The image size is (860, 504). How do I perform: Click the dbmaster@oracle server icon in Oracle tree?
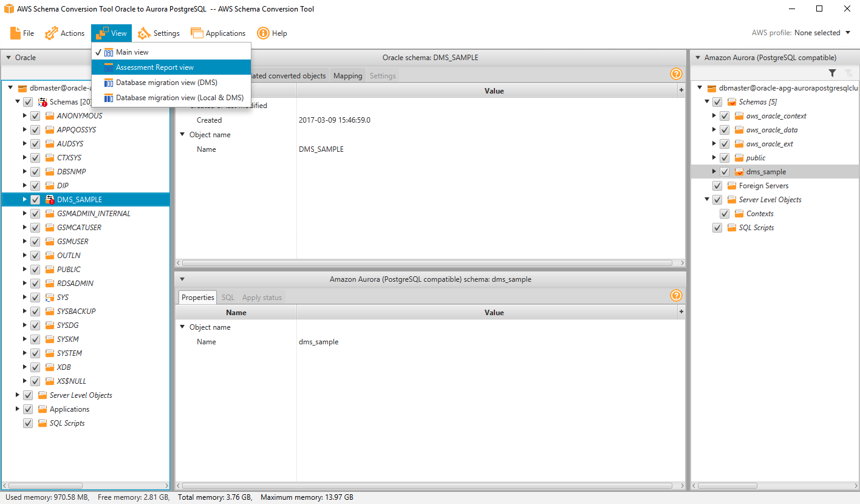(22, 88)
